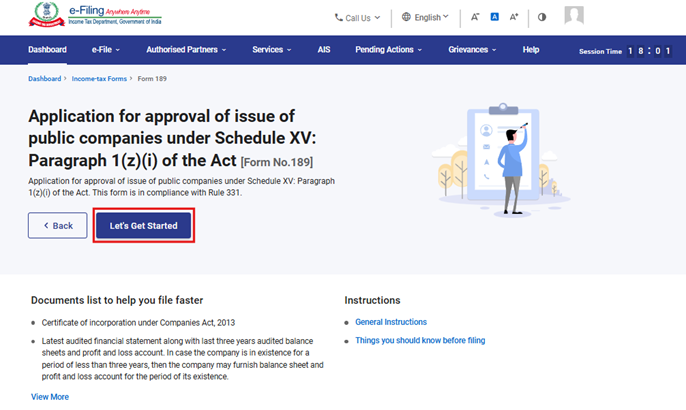
Task: Open the Call Us dropdown
Action: 358,17
